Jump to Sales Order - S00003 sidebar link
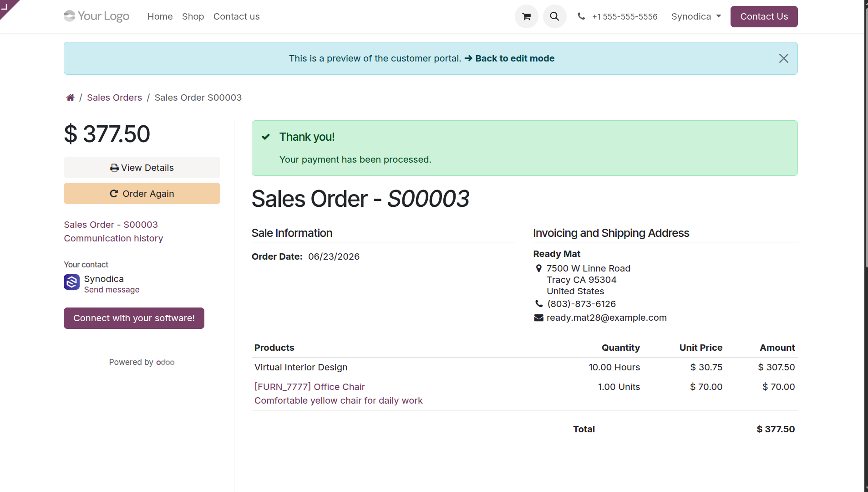This screenshot has width=868, height=492. pos(111,225)
